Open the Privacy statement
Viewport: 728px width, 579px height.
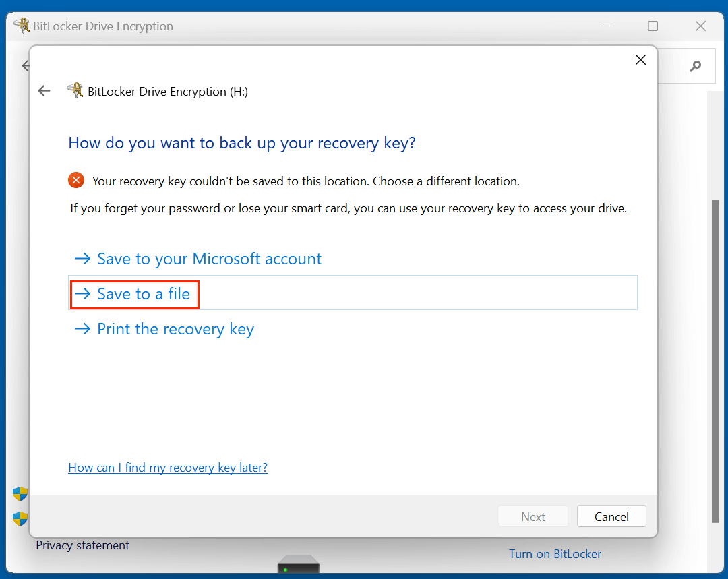coord(82,545)
